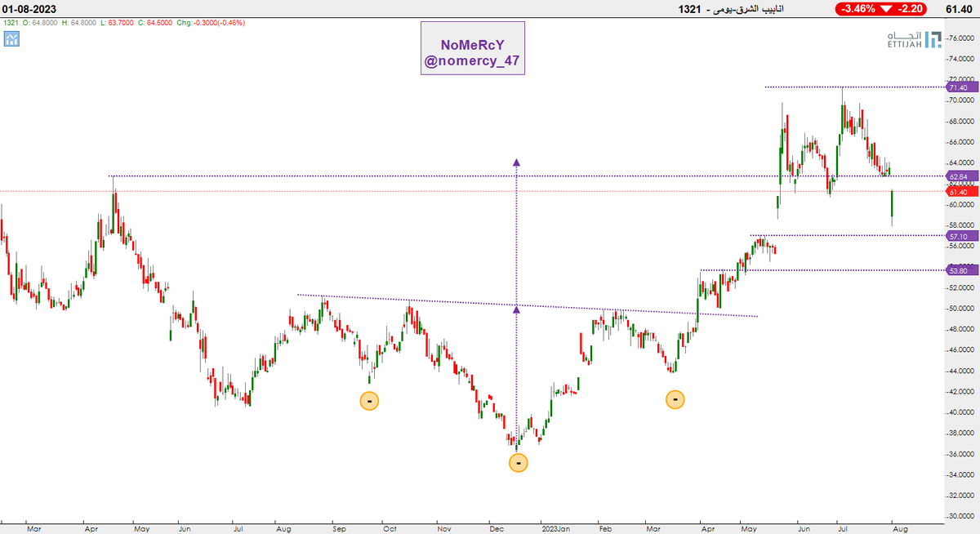Screen dimensions: 980x534
Task: Select the green 1321 symbol in OHLC line
Action: [11, 23]
